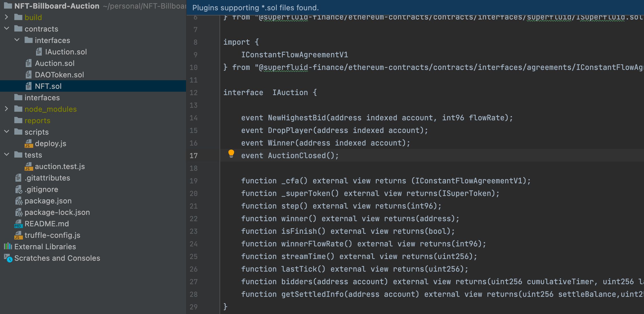Click the auction.test.js JavaScript file icon
Screen dimensions: 644x314
pos(29,166)
